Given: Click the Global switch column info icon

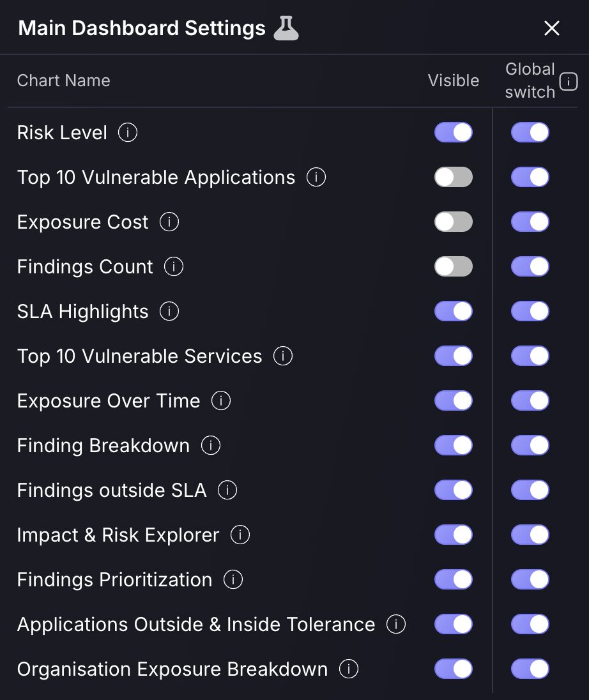Looking at the screenshot, I should 569,81.
